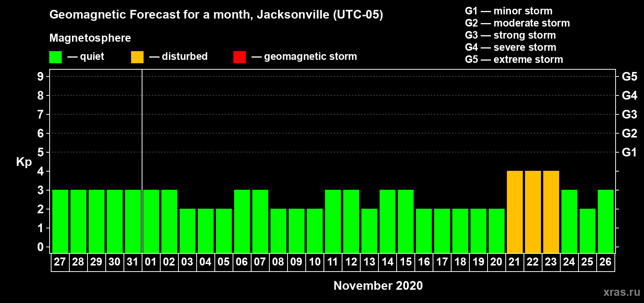Click the G5 right axis label
This screenshot has width=644, height=303.
[629, 77]
